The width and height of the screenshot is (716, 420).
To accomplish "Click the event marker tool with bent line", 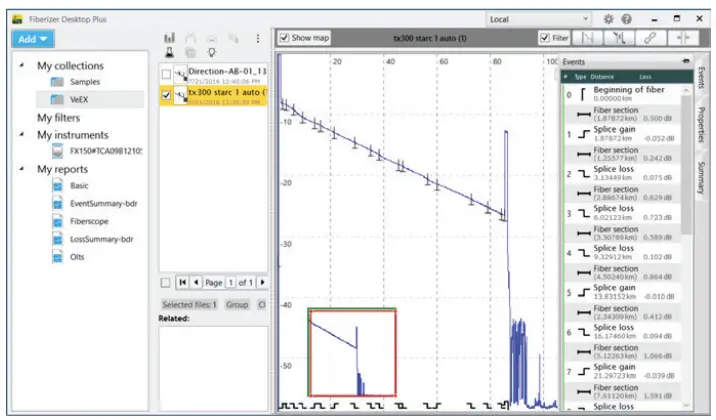I will click(x=619, y=38).
